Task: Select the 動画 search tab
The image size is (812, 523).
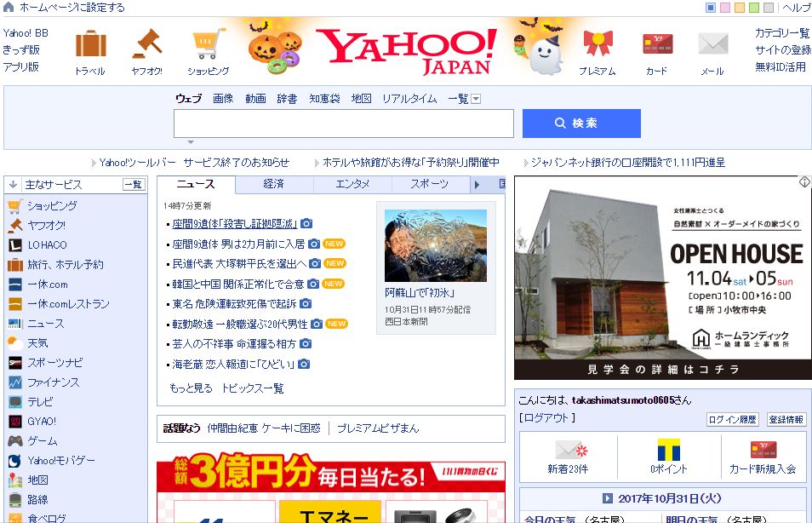Action: [256, 99]
